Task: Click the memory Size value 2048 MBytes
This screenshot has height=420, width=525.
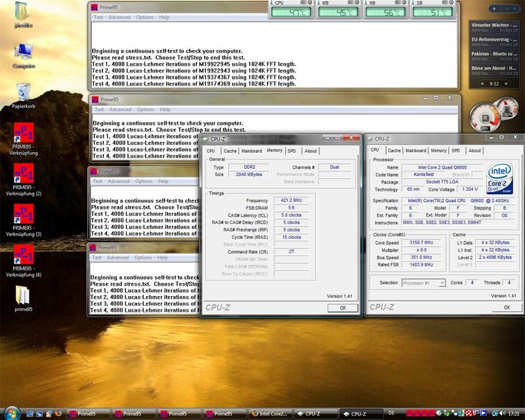Action: 249,174
